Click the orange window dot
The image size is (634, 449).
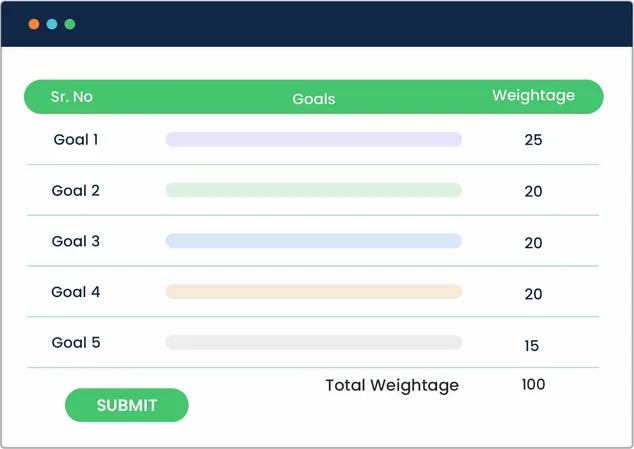pos(34,24)
